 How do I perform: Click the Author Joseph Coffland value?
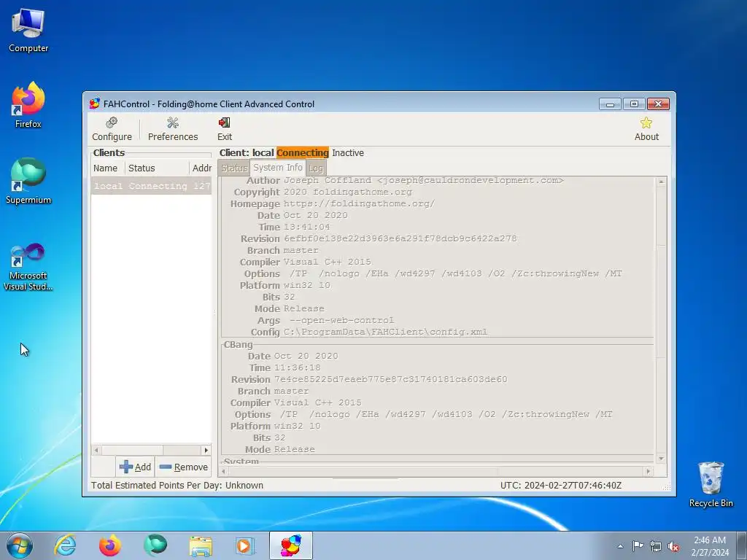[x=424, y=180]
